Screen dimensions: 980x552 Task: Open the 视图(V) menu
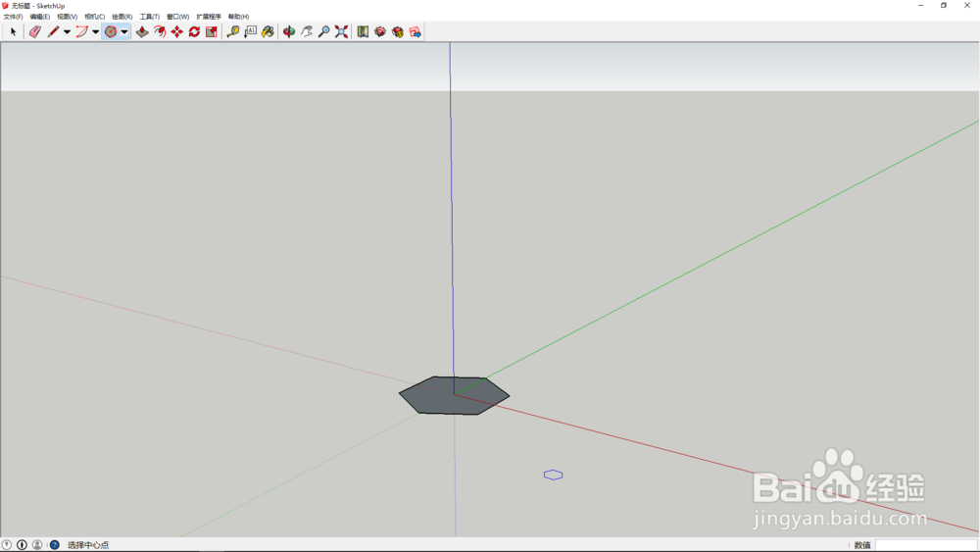[x=68, y=17]
